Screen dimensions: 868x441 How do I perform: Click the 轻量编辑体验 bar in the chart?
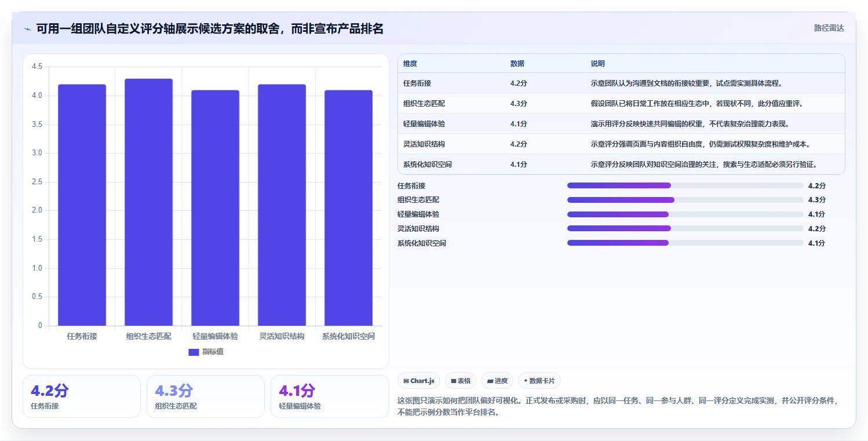point(215,208)
